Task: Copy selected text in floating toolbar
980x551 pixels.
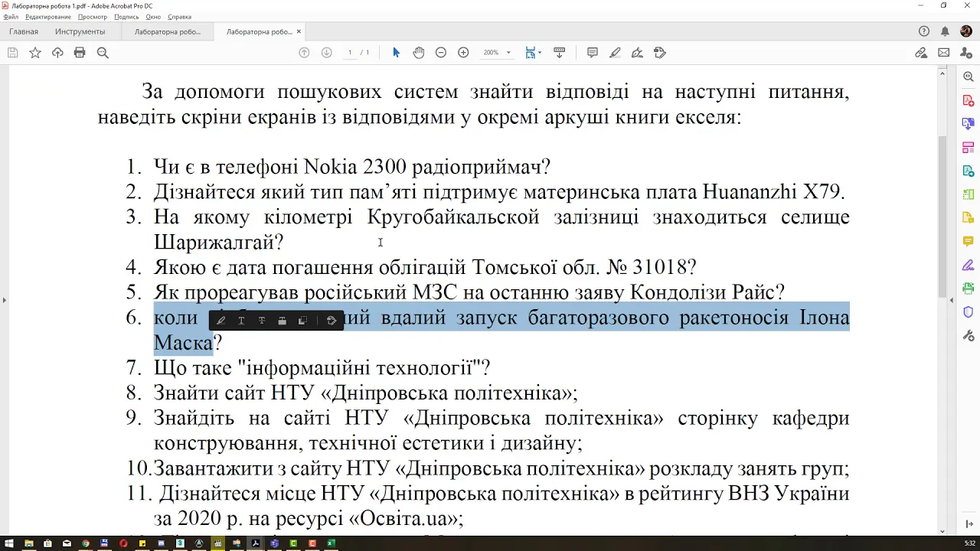Action: pyautogui.click(x=302, y=321)
